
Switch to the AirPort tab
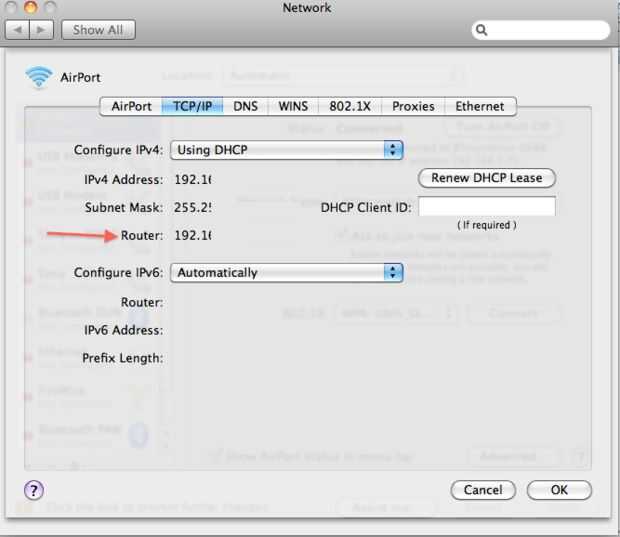click(x=131, y=106)
